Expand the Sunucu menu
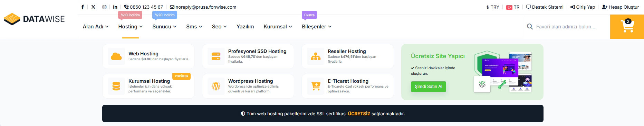Screen dimensions: 644x126 tap(164, 27)
